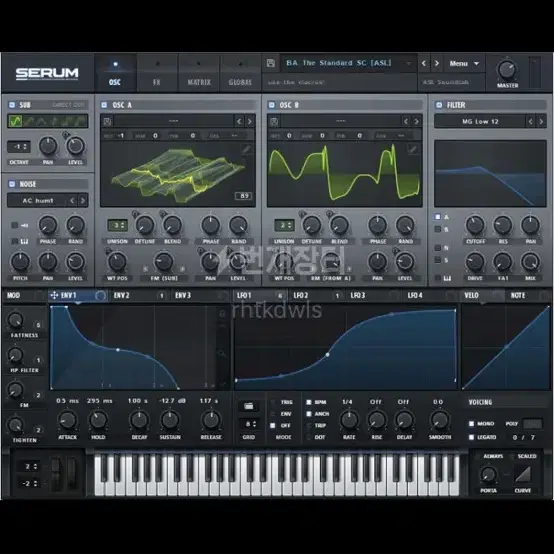Toggle filter routing checkbox N
The width and height of the screenshot is (554, 554).
point(438,248)
